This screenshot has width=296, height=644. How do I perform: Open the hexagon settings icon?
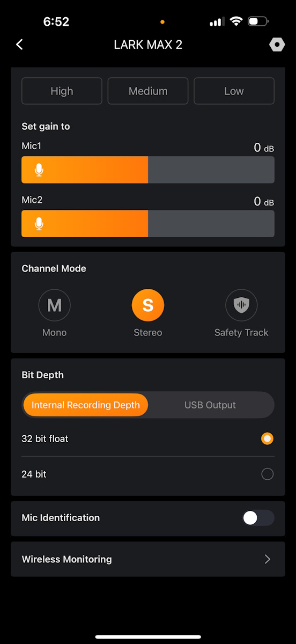click(x=277, y=45)
